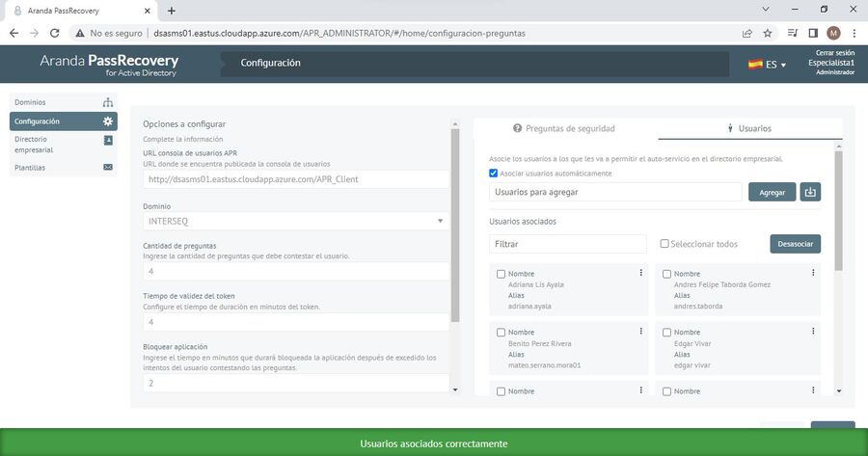Open options menu for Adriana Lis Ayala card
The width and height of the screenshot is (868, 456).
pos(641,272)
